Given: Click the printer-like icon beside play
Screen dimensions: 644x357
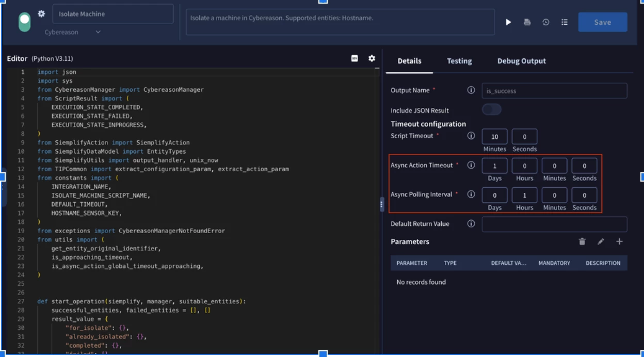Looking at the screenshot, I should [x=527, y=22].
